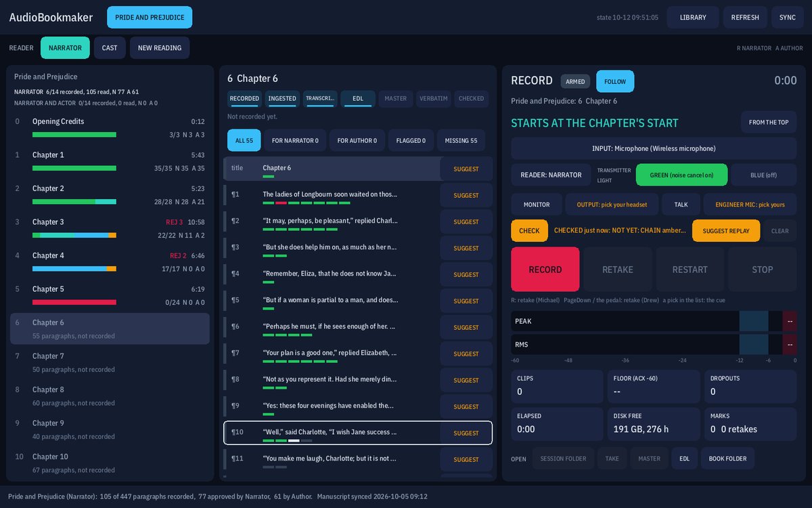Viewport: 812px width, 508px height.
Task: Select the MISSING 55 filter tab
Action: point(461,140)
